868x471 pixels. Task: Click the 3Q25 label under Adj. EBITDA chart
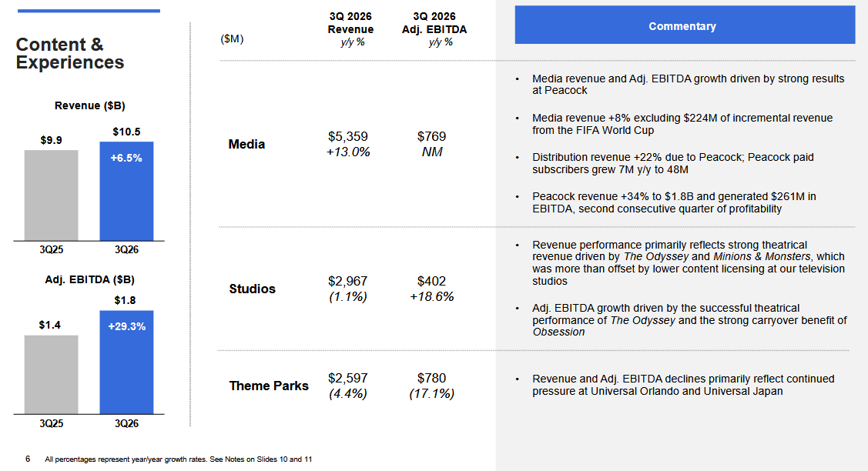(x=51, y=423)
